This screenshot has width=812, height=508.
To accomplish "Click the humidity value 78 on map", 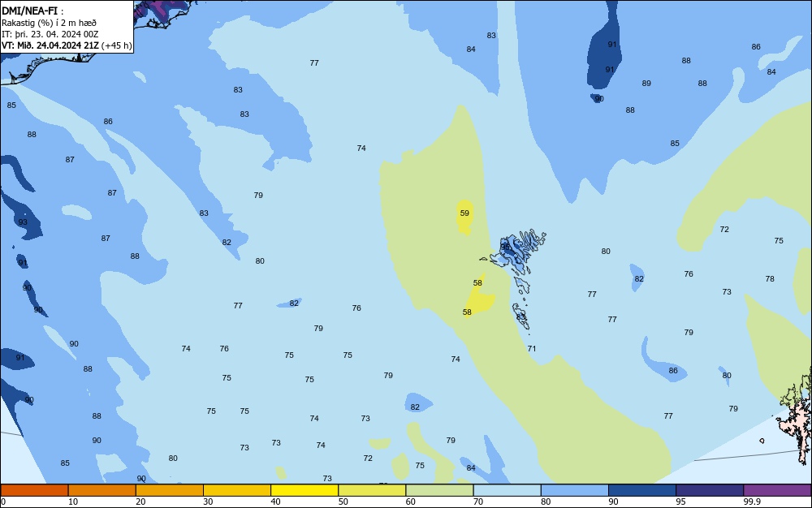I will click(x=770, y=279).
